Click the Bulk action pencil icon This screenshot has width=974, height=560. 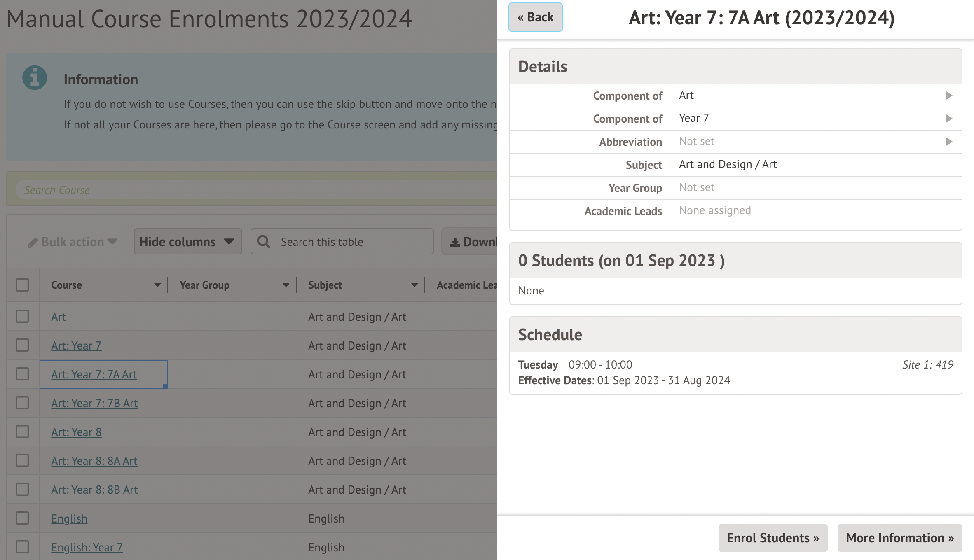point(33,243)
